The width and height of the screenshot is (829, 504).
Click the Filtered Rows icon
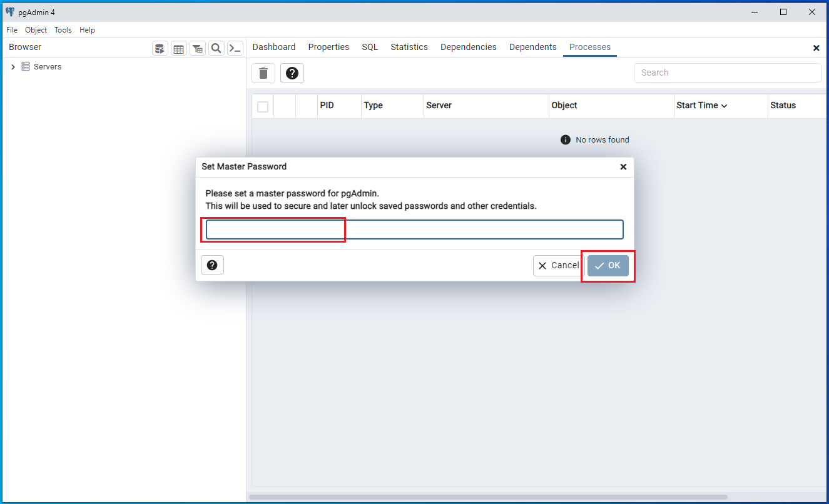[x=198, y=48]
